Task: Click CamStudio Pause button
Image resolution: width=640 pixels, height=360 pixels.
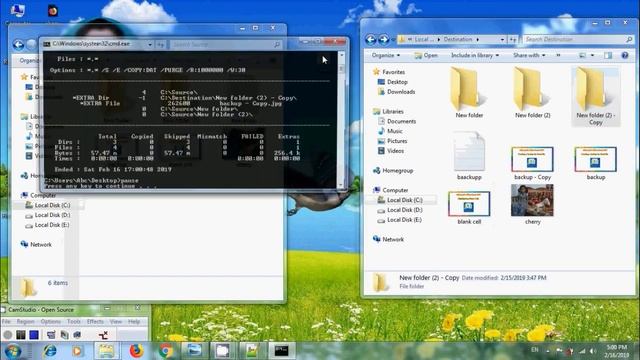Action: pos(21,335)
